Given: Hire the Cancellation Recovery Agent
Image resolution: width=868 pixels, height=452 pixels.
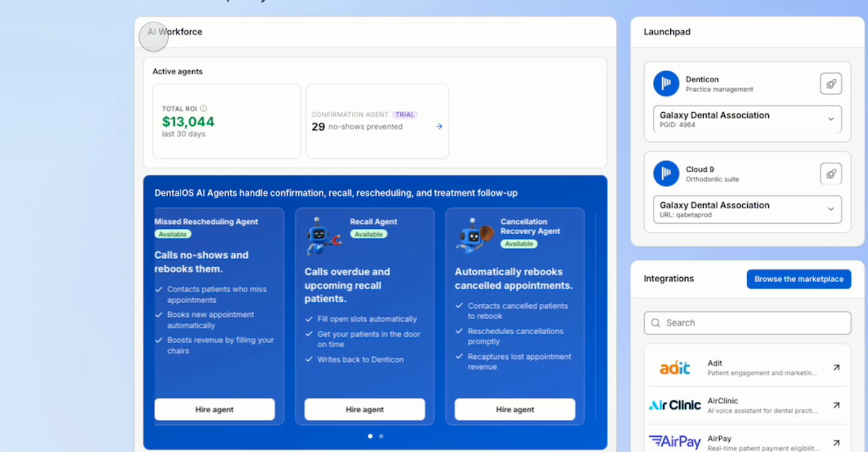Looking at the screenshot, I should [x=515, y=409].
